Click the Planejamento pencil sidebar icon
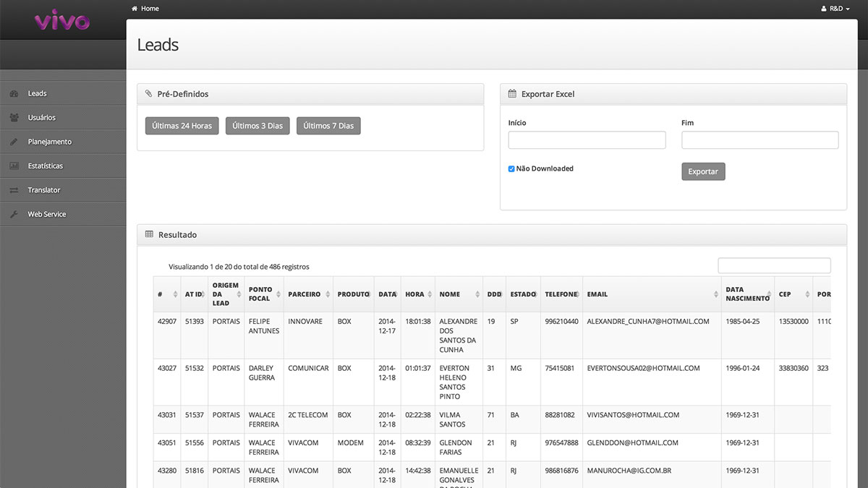Screen dimensions: 868x488 (14, 142)
